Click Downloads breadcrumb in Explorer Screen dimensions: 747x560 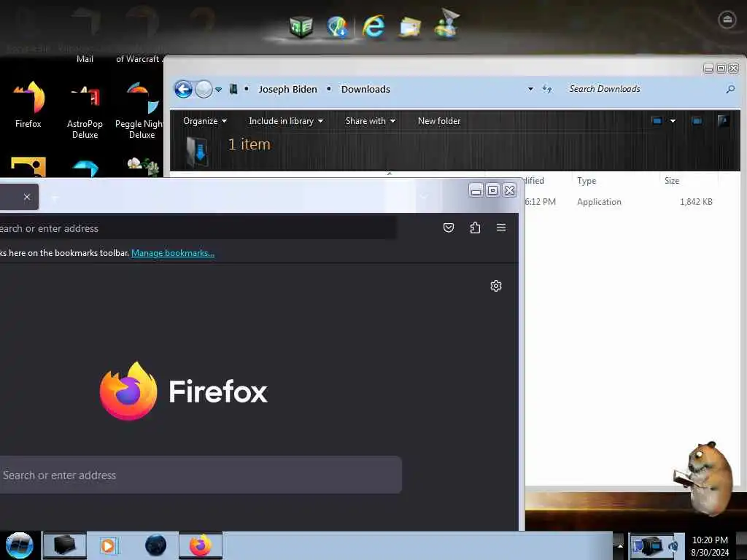tap(365, 89)
